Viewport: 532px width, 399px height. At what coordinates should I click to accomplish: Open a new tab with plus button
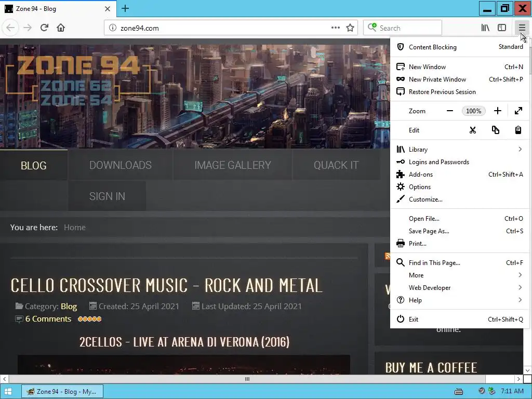pyautogui.click(x=125, y=8)
